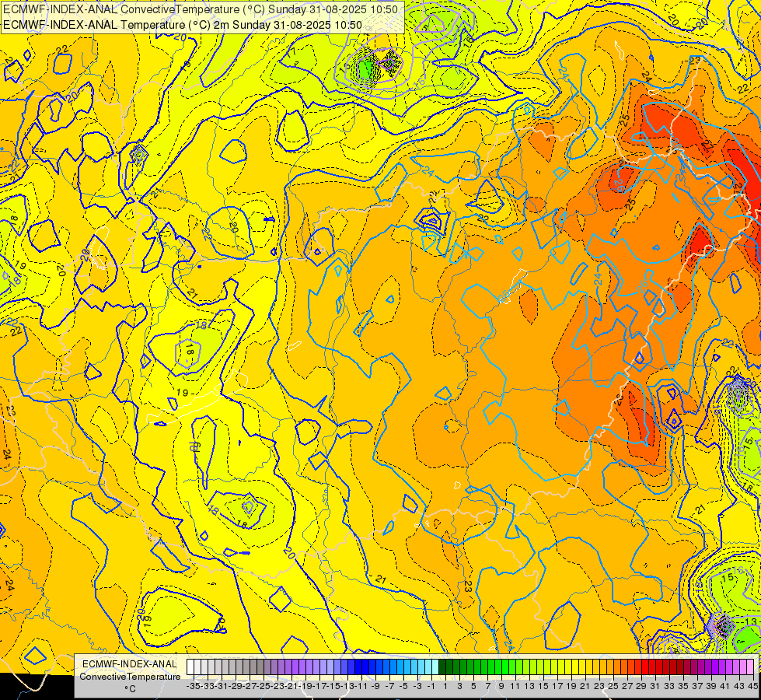Click the 'Temperature (°C) 2m' title line
Image resolution: width=761 pixels, height=700 pixels.
pos(183,25)
